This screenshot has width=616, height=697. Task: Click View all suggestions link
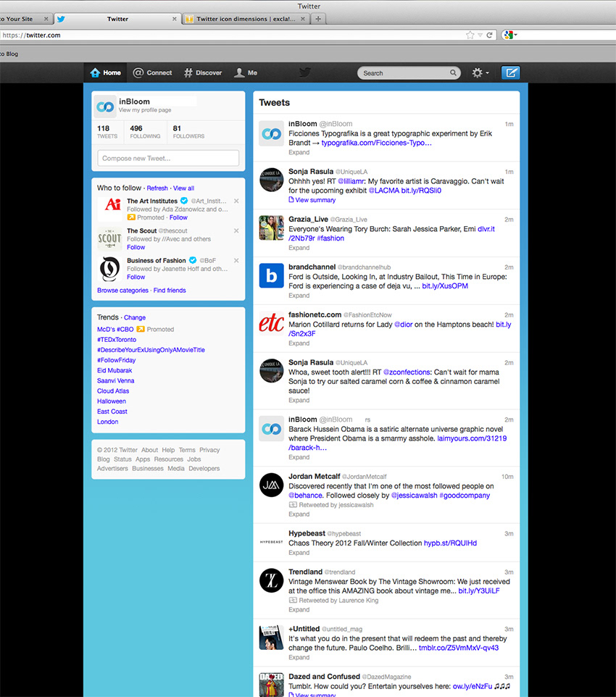coord(183,188)
